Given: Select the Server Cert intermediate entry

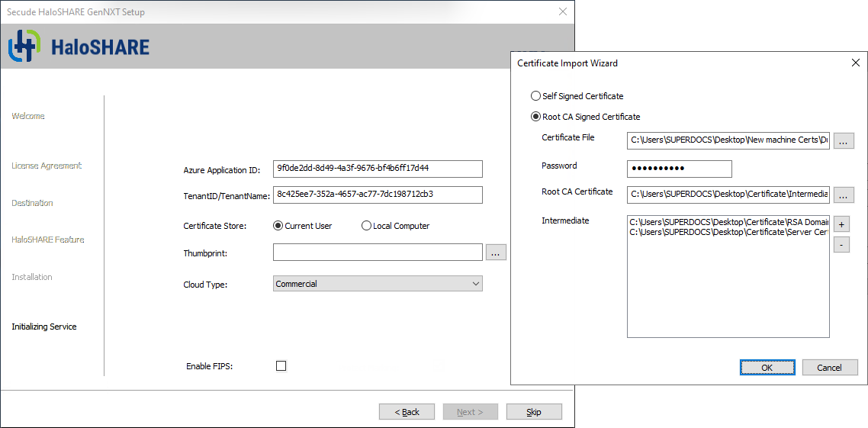Looking at the screenshot, I should pos(728,232).
